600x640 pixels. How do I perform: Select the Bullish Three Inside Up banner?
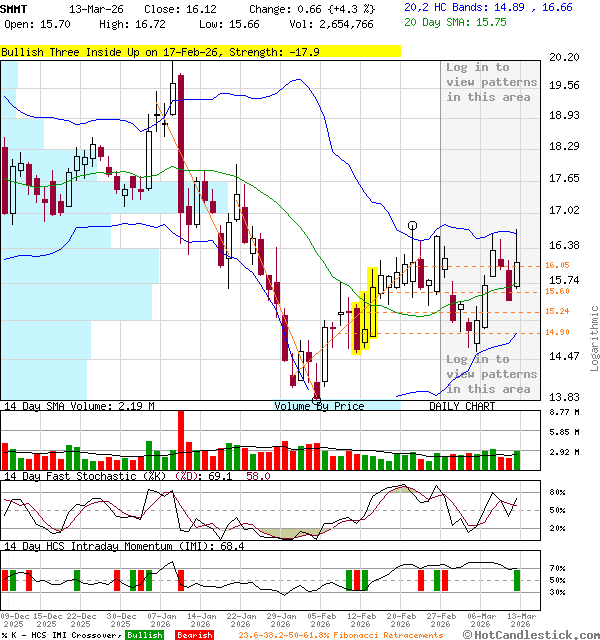(200, 52)
